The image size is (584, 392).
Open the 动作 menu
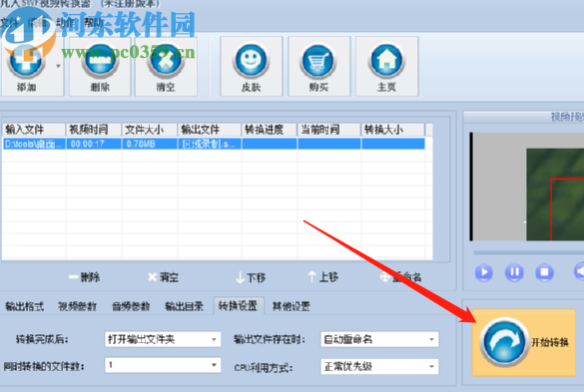coord(66,23)
